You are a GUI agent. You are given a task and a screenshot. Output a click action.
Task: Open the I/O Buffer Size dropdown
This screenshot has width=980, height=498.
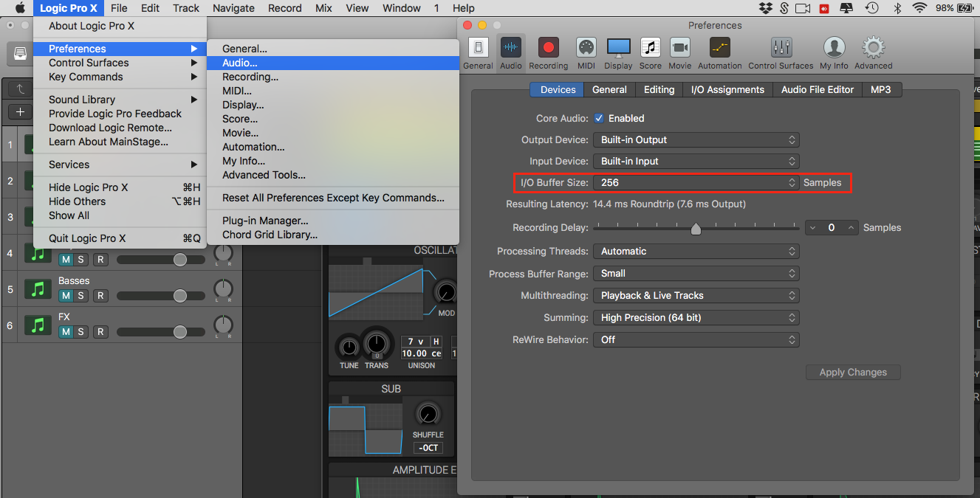pyautogui.click(x=696, y=182)
